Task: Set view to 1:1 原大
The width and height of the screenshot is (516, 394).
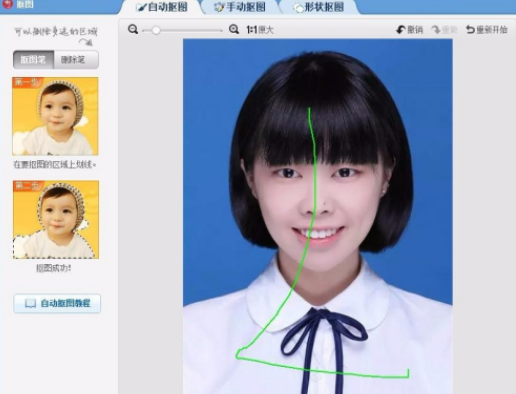Action: coord(260,30)
